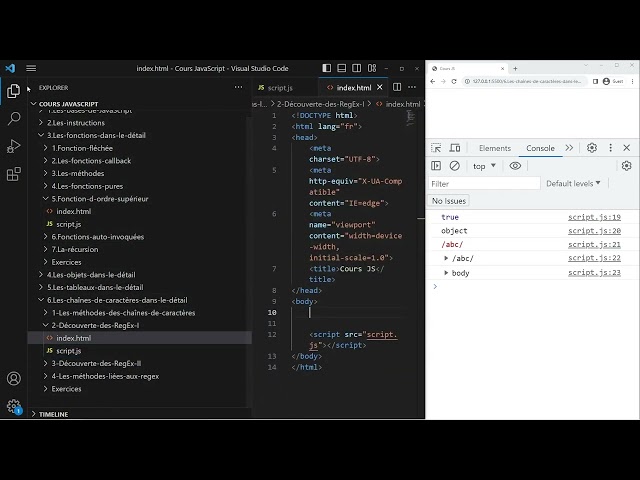
Task: Expand the 7.La-récursion folder
Action: [75, 249]
